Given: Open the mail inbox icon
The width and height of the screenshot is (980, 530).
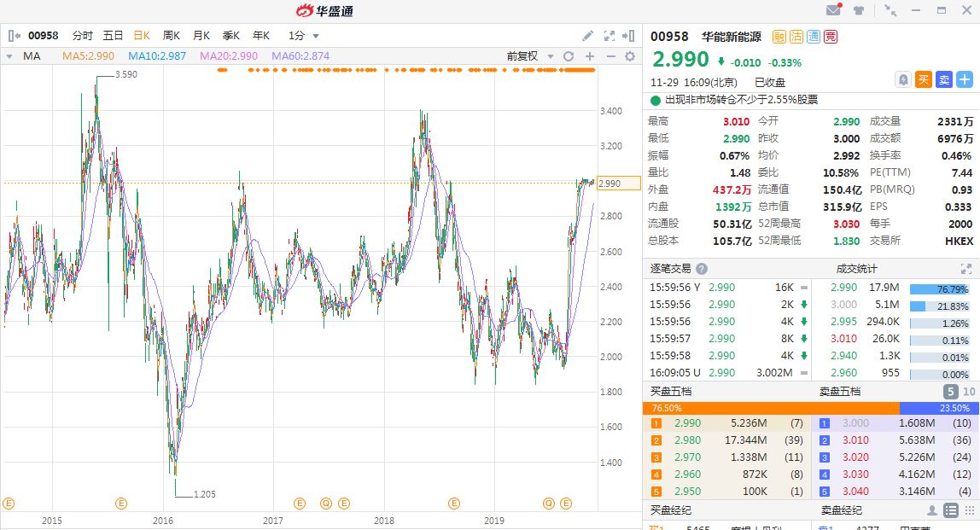Looking at the screenshot, I should click(x=833, y=10).
